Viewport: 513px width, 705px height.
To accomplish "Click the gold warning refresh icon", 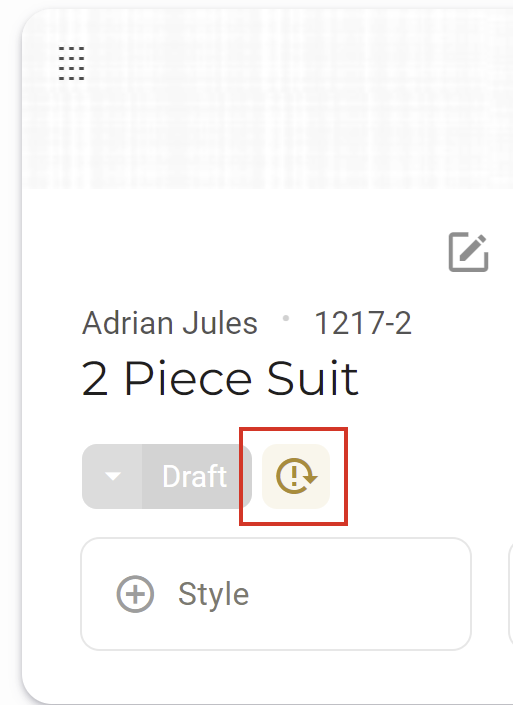I will [x=296, y=476].
